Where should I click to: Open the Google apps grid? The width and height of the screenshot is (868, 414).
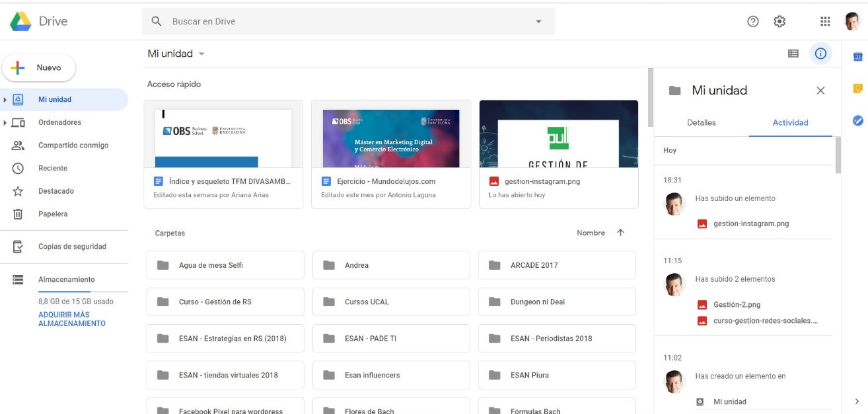[825, 21]
